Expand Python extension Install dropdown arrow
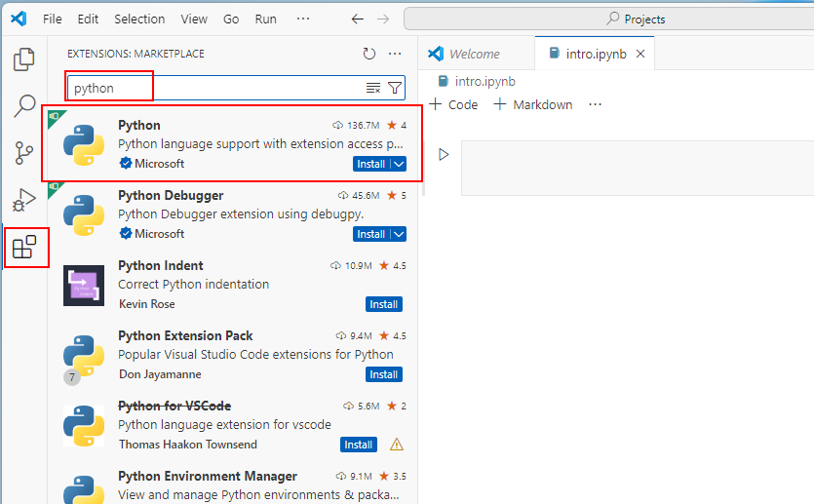Screen dimensions: 814x504 pyautogui.click(x=400, y=164)
